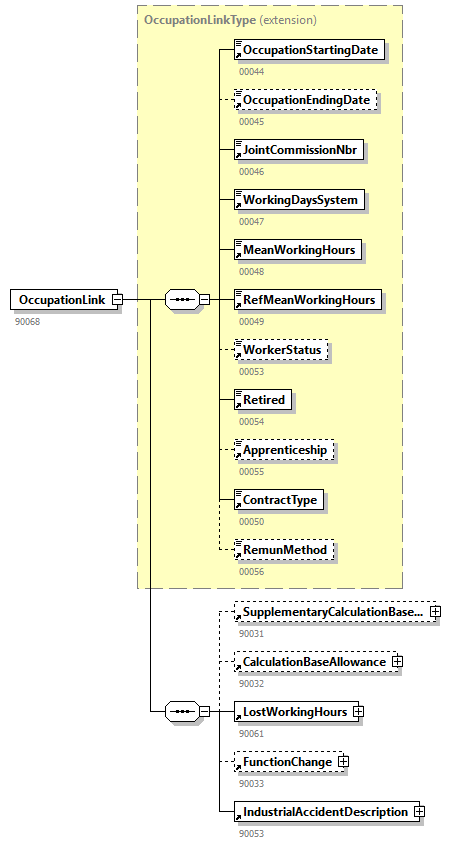Screen dimensions: 466x844
Task: Expand the FunctionChange element
Action: pyautogui.click(x=343, y=762)
